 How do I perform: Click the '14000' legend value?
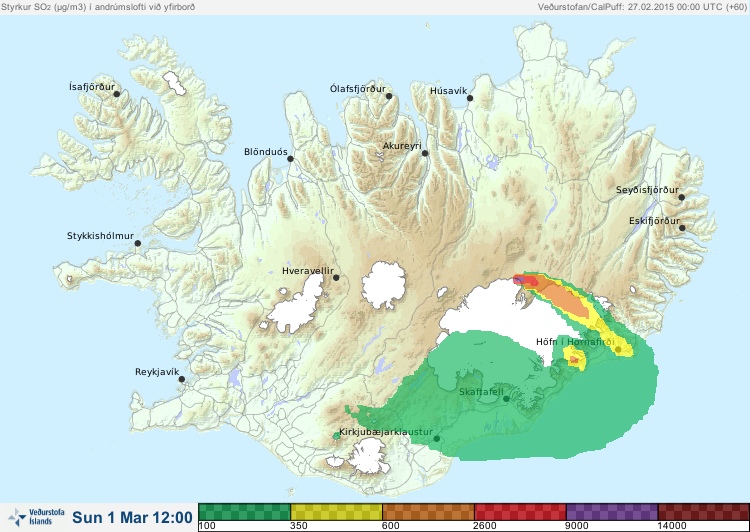pyautogui.click(x=672, y=526)
